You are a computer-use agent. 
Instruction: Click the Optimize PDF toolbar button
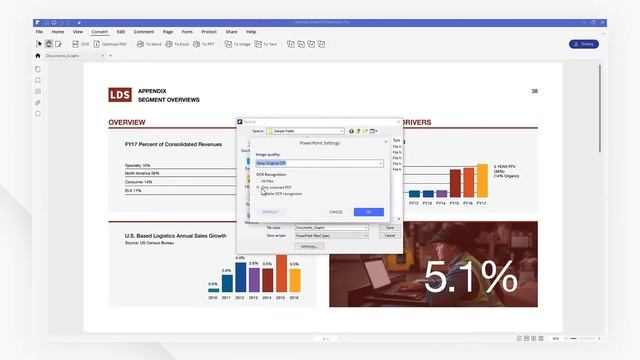point(110,44)
